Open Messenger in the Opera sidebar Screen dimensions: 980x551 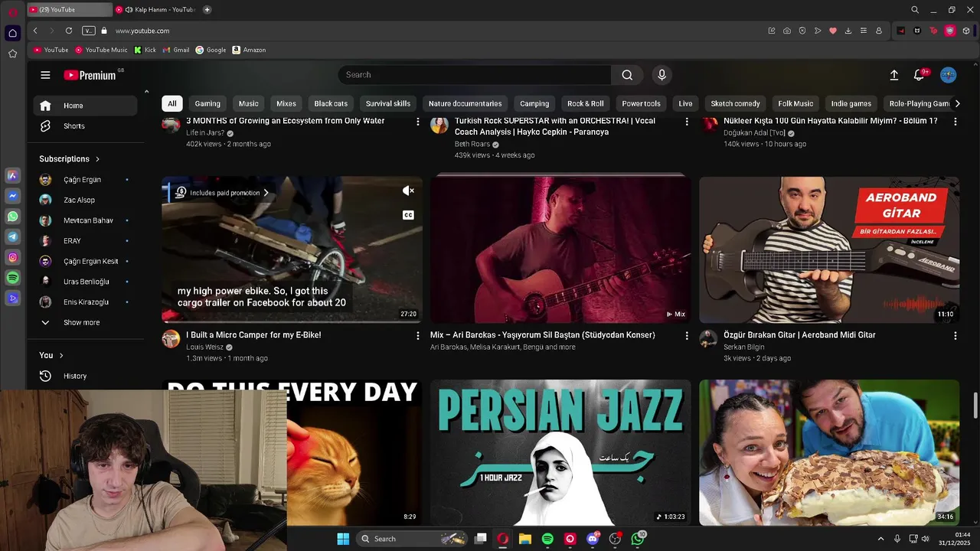tap(13, 197)
